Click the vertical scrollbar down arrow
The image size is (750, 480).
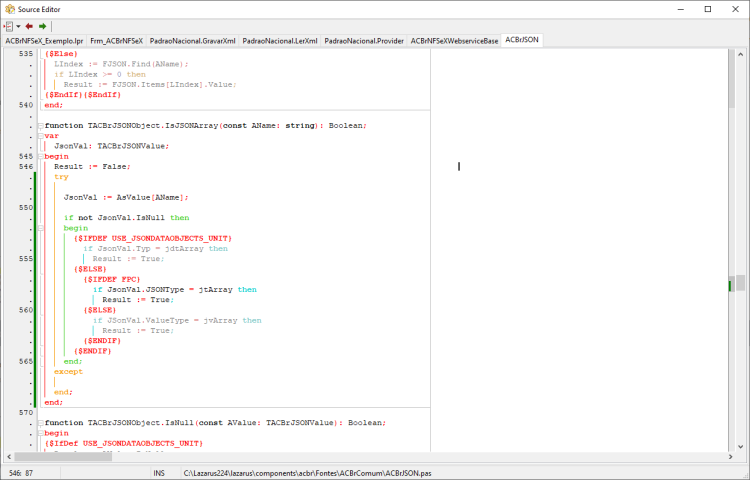click(740, 447)
